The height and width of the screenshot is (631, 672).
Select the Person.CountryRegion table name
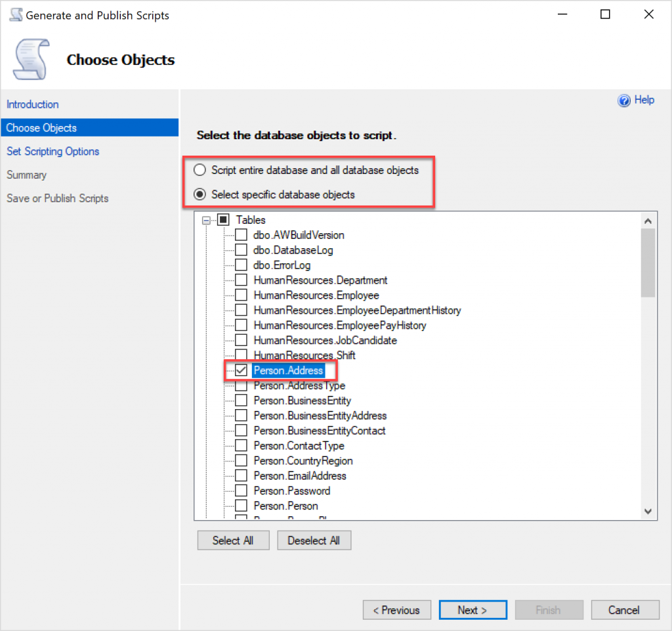coord(303,460)
